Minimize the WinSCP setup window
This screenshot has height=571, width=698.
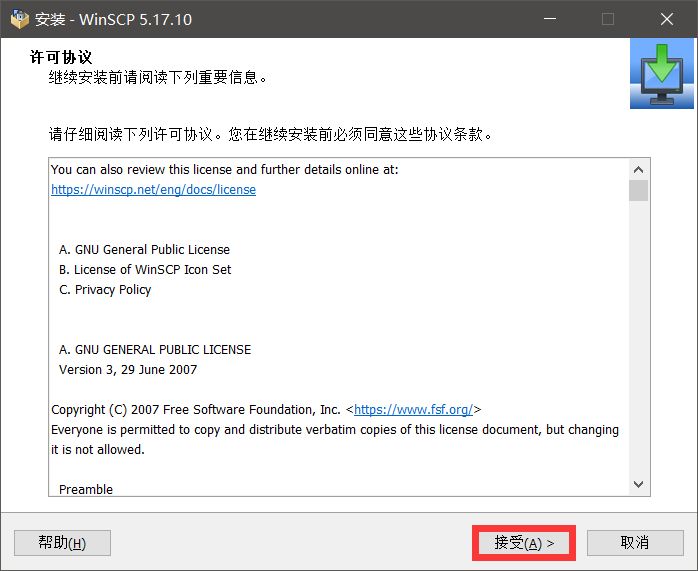pos(550,19)
